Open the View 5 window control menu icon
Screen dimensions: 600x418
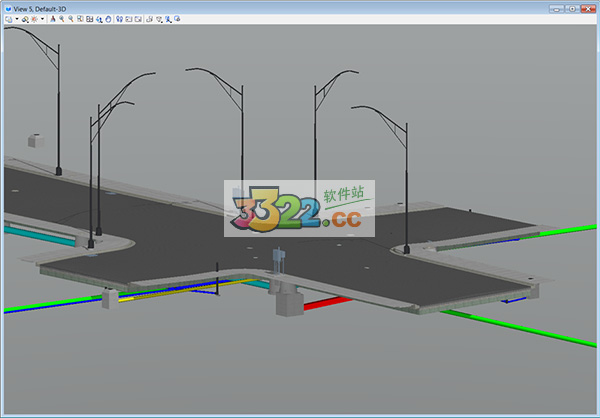pos(8,7)
